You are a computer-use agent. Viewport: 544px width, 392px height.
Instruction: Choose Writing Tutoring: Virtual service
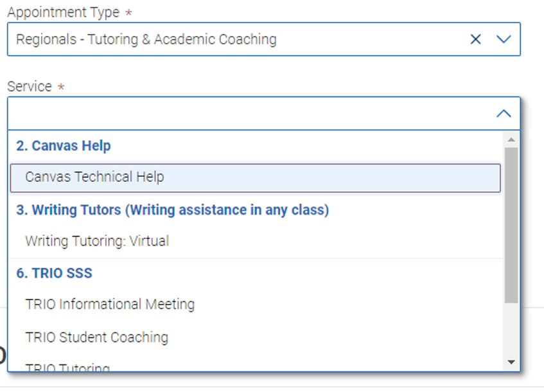(x=97, y=242)
